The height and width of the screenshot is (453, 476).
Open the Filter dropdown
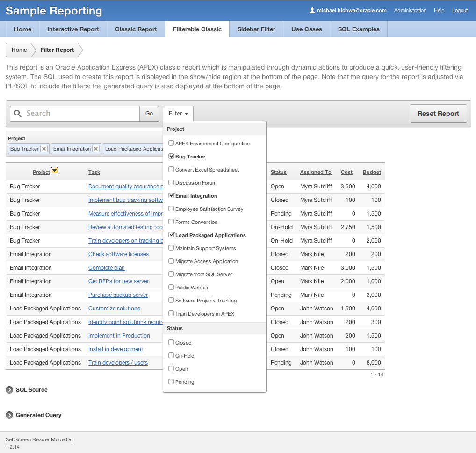tap(178, 113)
